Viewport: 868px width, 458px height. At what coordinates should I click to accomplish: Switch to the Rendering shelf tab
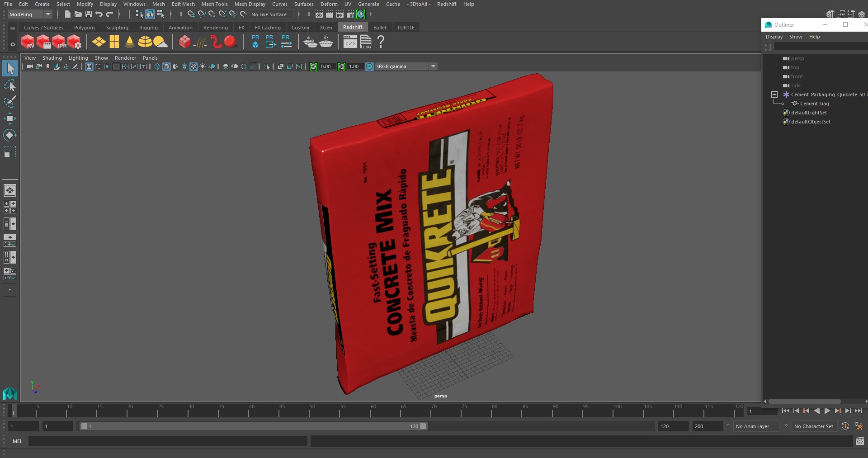[215, 28]
